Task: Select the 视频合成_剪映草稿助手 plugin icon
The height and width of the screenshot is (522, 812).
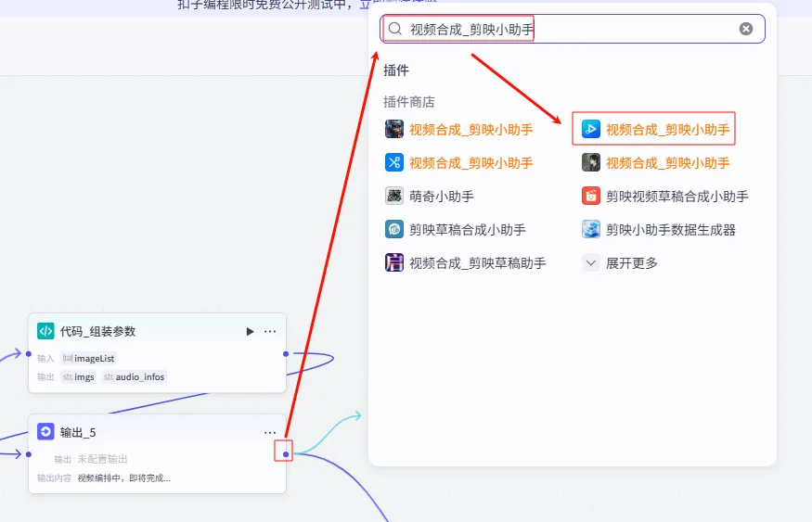Action: (x=394, y=262)
